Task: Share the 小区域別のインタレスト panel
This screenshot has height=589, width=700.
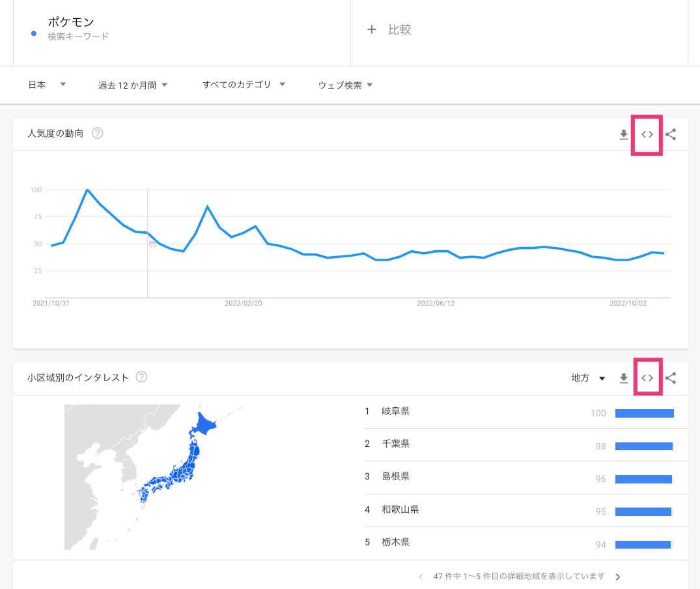Action: pyautogui.click(x=671, y=378)
